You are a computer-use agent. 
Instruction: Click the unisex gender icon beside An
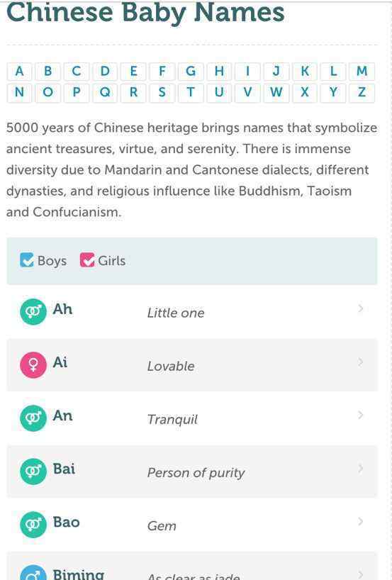(x=33, y=418)
